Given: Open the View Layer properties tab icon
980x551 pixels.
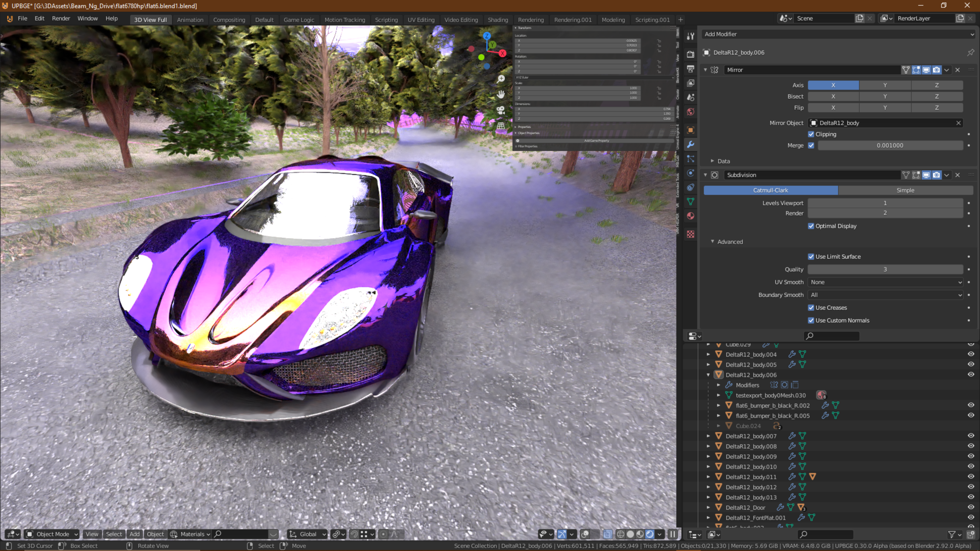Looking at the screenshot, I should (x=691, y=83).
